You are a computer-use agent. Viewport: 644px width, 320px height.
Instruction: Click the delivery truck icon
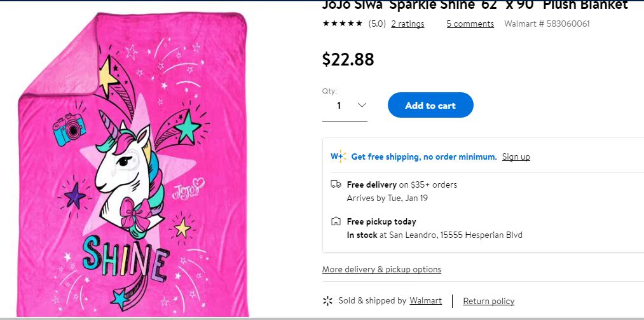336,184
